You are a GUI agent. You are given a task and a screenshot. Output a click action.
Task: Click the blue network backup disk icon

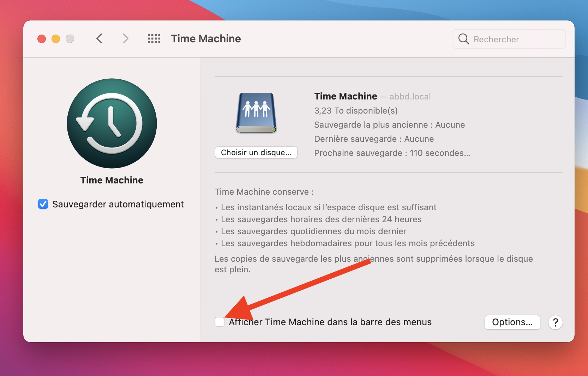256,112
